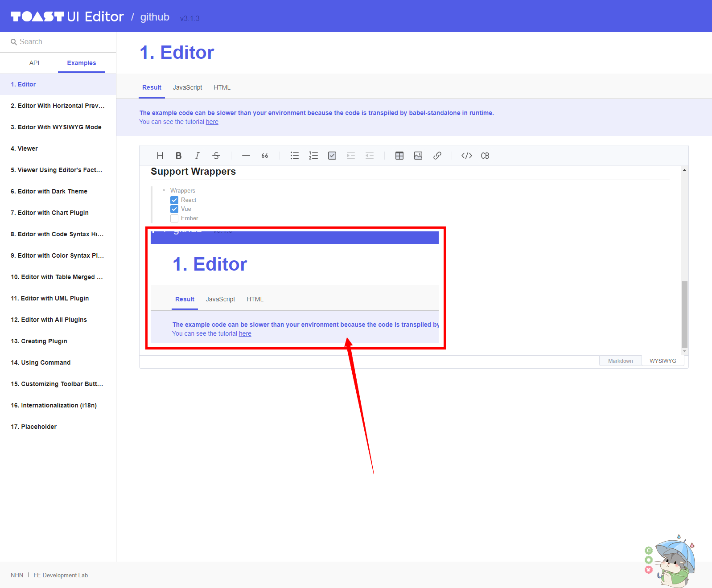Image resolution: width=712 pixels, height=588 pixels.
Task: Insert a code block (CB)
Action: point(485,156)
